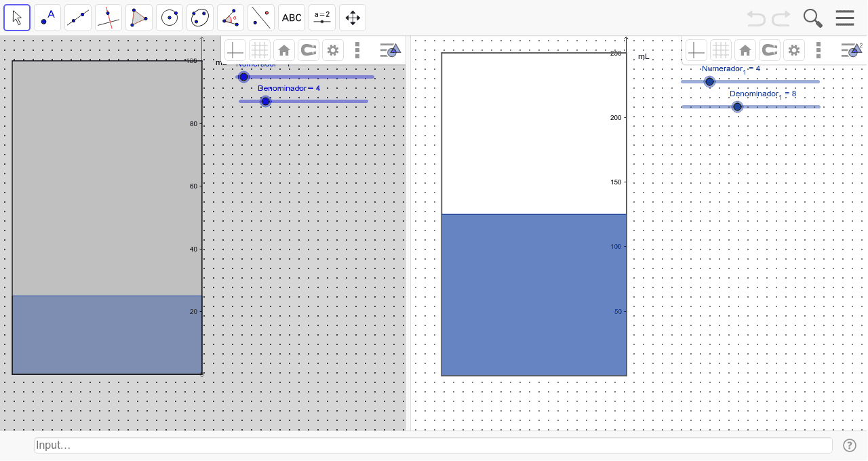Select the Circle with Center tool
Image resolution: width=868 pixels, height=461 pixels.
170,18
